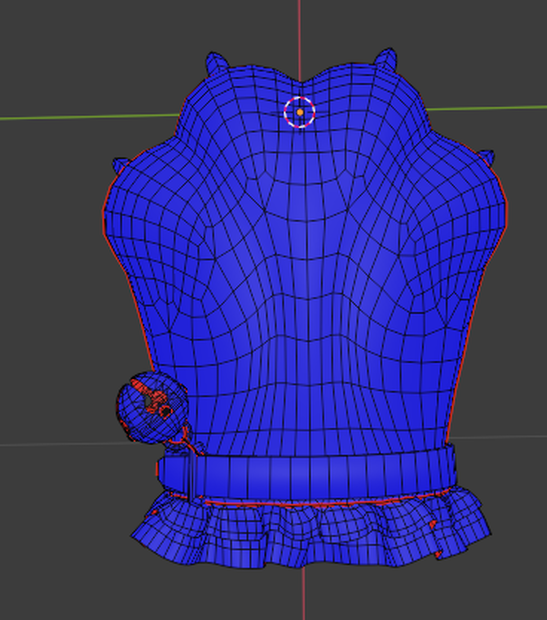
Task: Click the green axis line left of mesh
Action: click(x=89, y=117)
